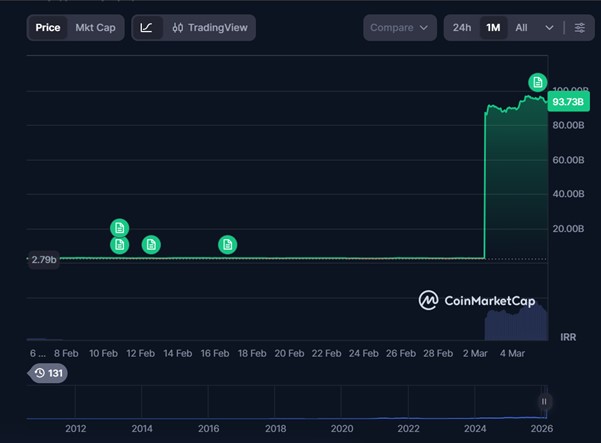The image size is (601, 443).
Task: Switch to line chart view icon
Action: (147, 28)
